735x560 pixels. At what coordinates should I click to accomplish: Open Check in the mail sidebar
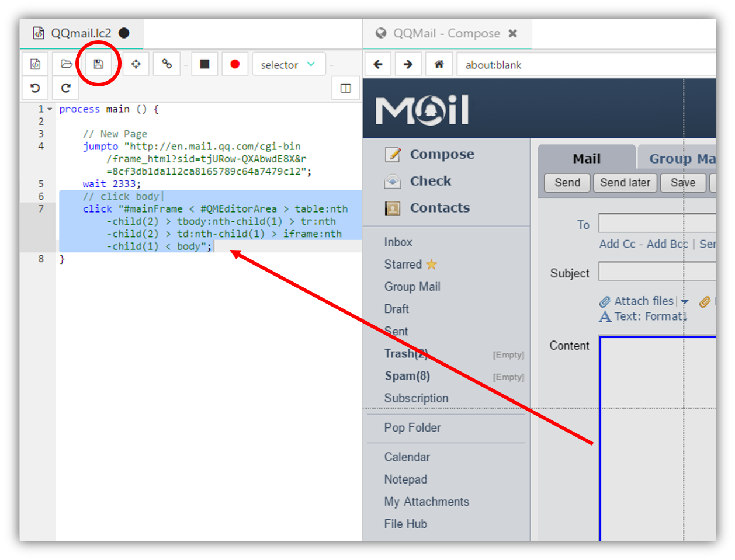431,181
